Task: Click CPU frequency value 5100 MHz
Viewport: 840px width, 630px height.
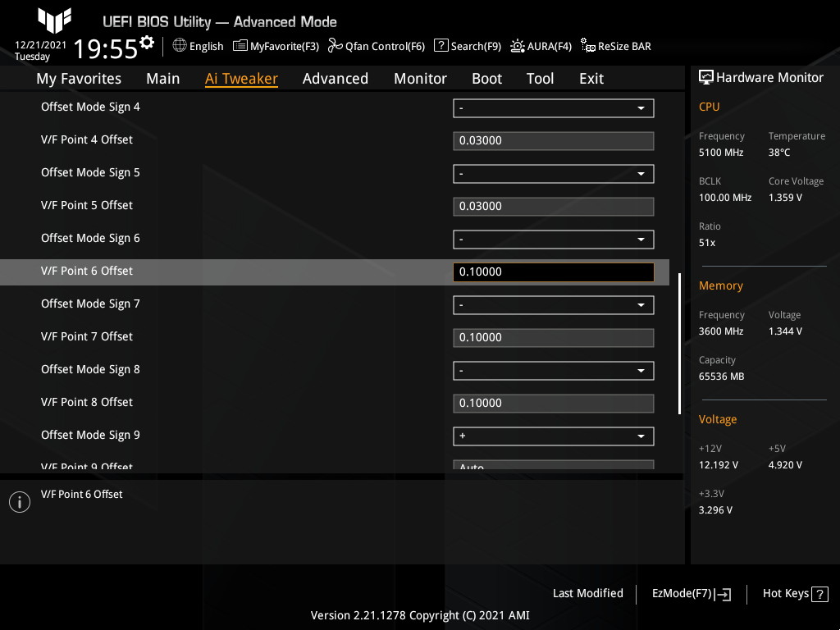Action: (x=721, y=153)
